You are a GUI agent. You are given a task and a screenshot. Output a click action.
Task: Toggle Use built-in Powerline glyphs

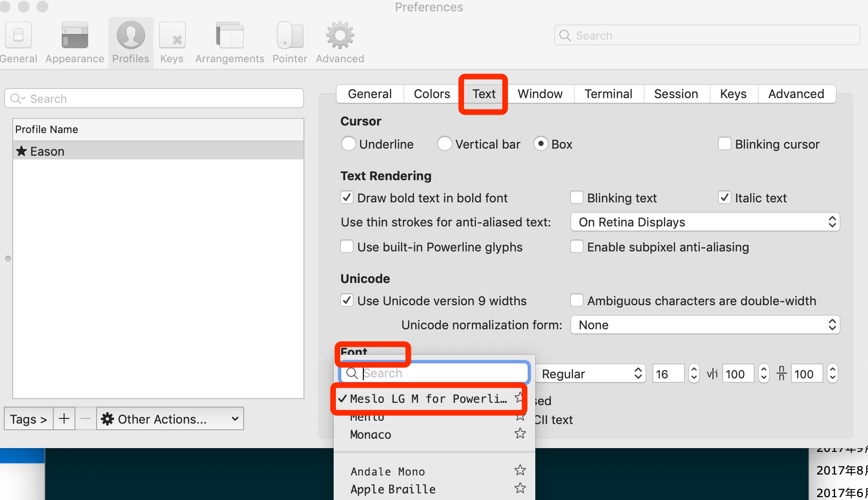[x=347, y=247]
